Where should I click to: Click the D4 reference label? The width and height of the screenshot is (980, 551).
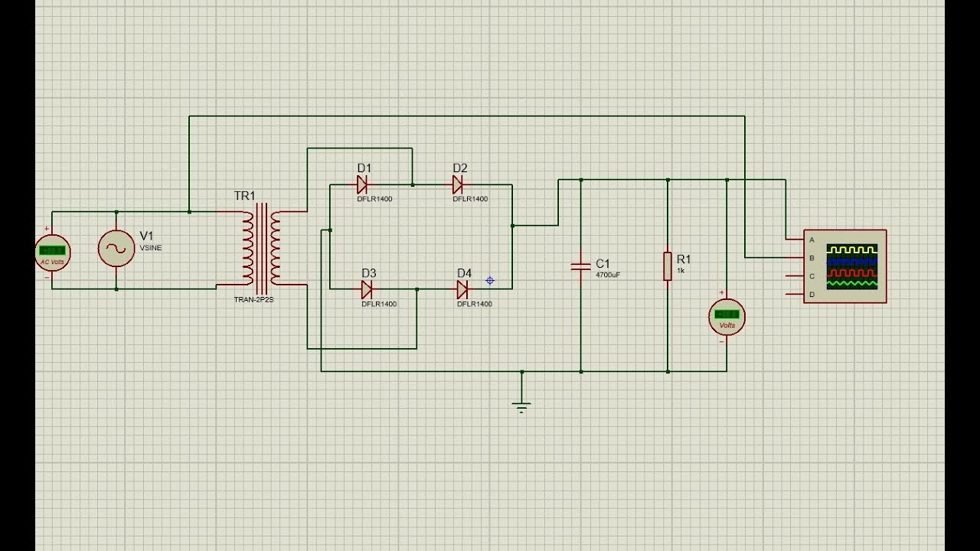465,273
